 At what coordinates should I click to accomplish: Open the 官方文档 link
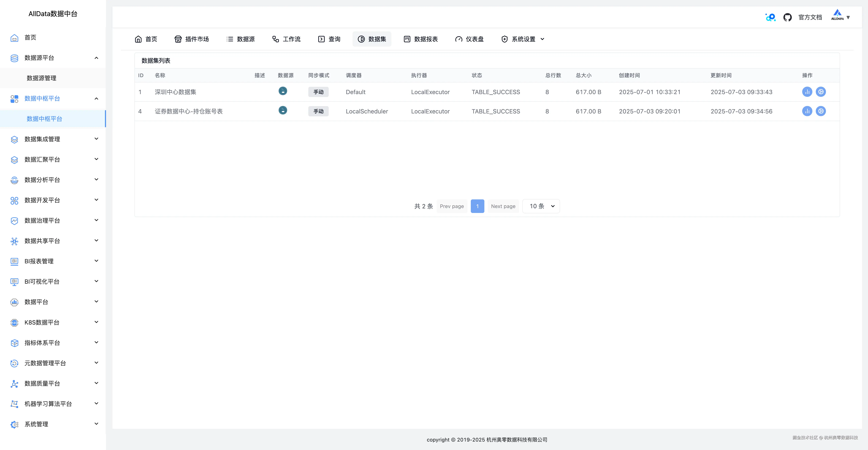pos(810,17)
